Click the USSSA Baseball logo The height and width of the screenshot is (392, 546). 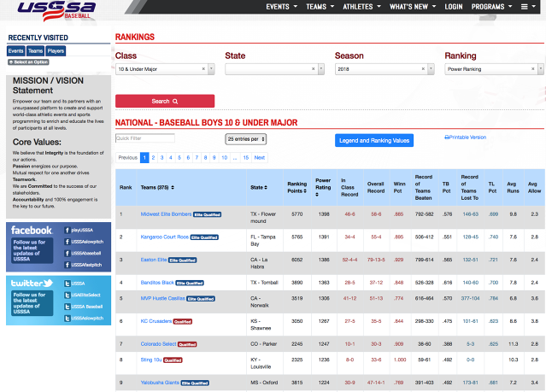[56, 10]
